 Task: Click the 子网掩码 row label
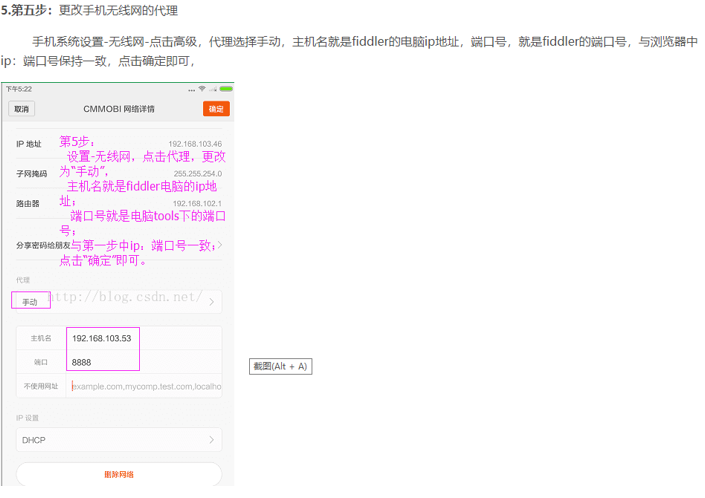point(31,173)
